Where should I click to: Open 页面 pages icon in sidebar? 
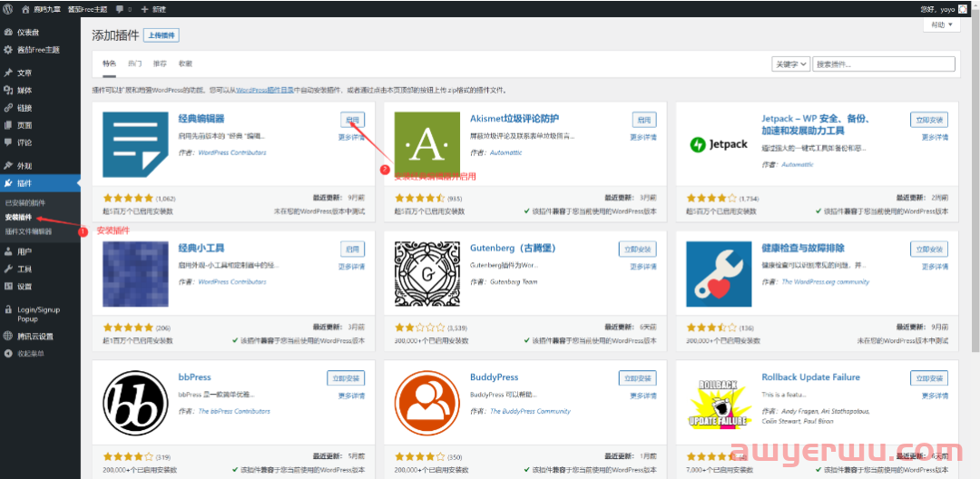coord(8,125)
